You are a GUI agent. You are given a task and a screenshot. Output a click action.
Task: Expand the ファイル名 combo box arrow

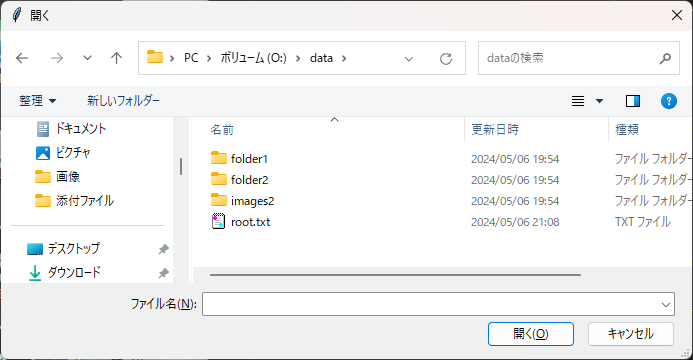tap(666, 304)
